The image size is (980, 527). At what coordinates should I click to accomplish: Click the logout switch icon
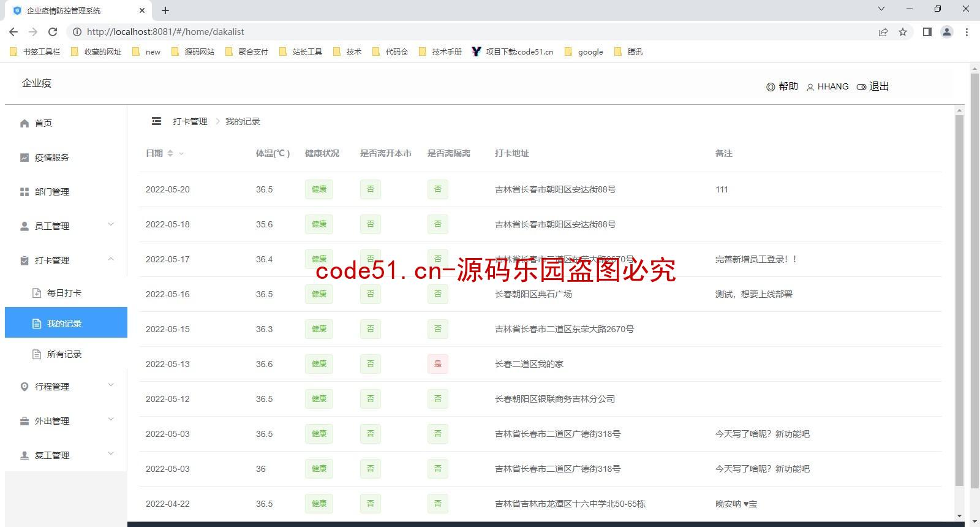(861, 87)
